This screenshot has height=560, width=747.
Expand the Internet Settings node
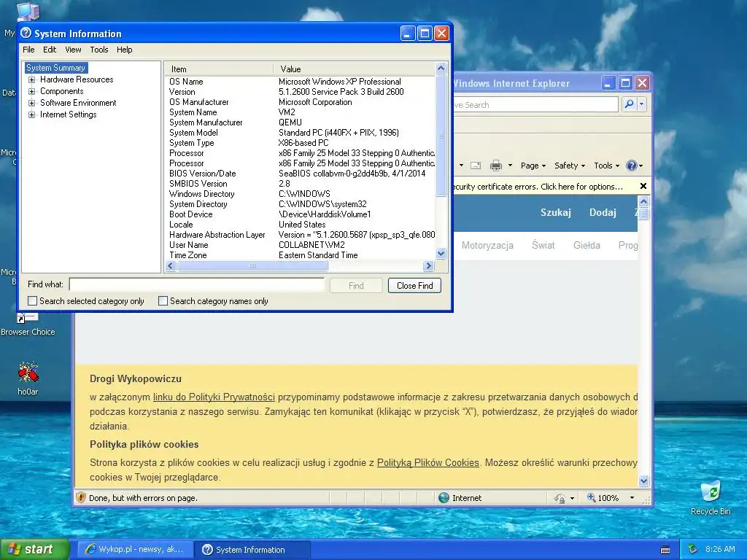31,114
